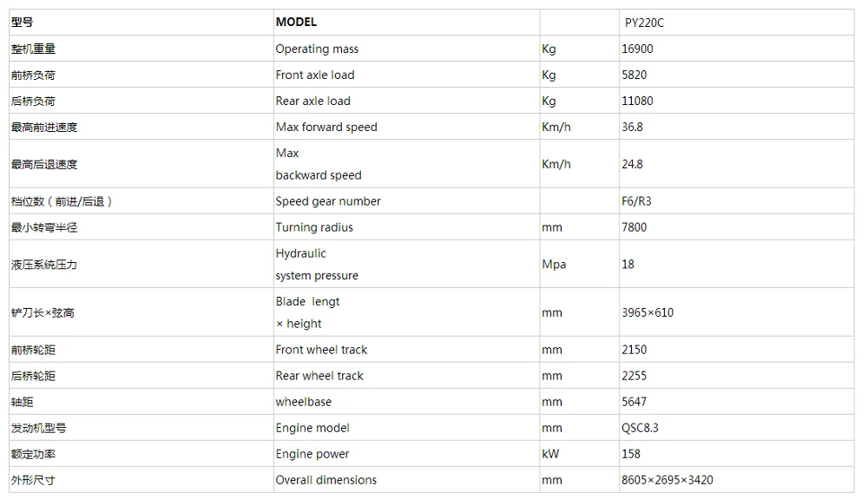The width and height of the screenshot is (868, 499).
Task: Click the 16900 operating mass value
Action: (x=637, y=49)
